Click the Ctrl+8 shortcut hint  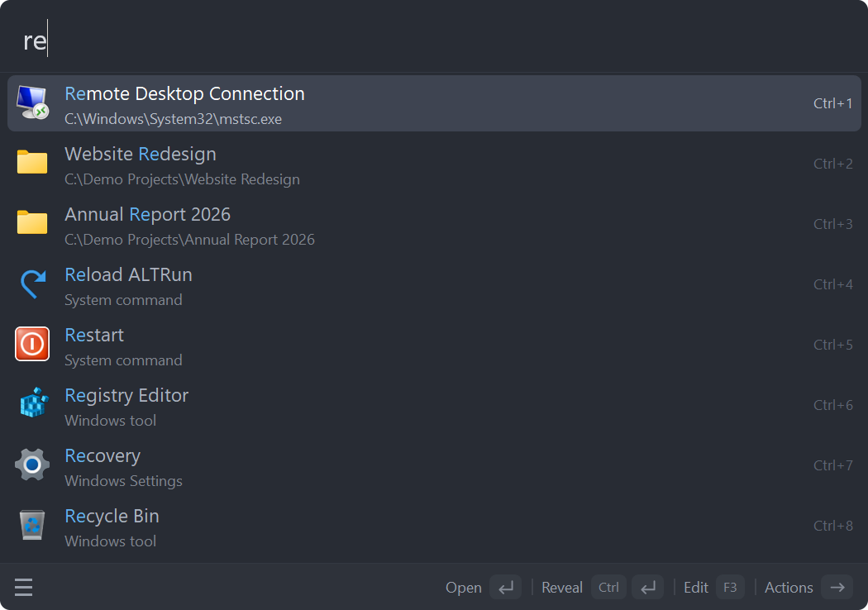click(x=832, y=526)
